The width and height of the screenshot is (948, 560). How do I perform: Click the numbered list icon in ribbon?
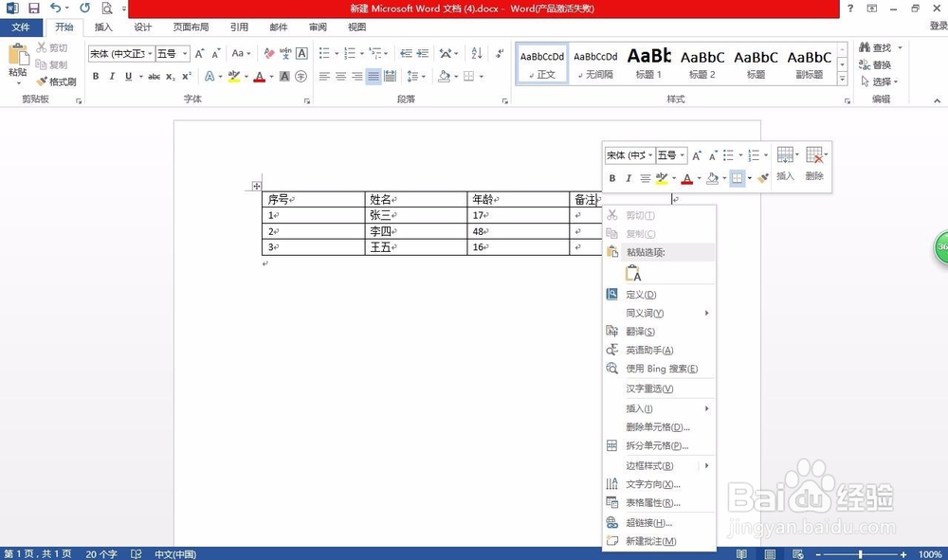pyautogui.click(x=350, y=54)
